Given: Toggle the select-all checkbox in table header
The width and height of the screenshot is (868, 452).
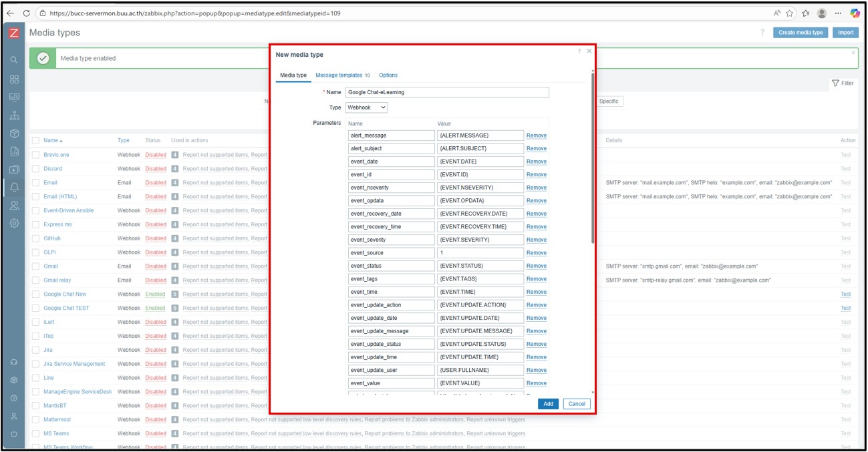Looking at the screenshot, I should [x=36, y=140].
